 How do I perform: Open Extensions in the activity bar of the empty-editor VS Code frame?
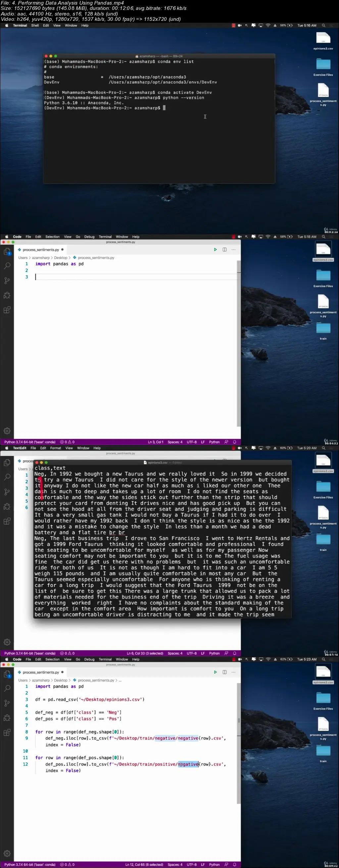7,310
